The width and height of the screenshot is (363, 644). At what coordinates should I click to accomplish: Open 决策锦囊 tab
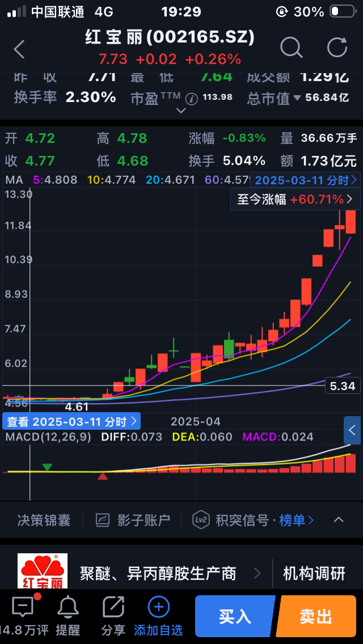44,520
